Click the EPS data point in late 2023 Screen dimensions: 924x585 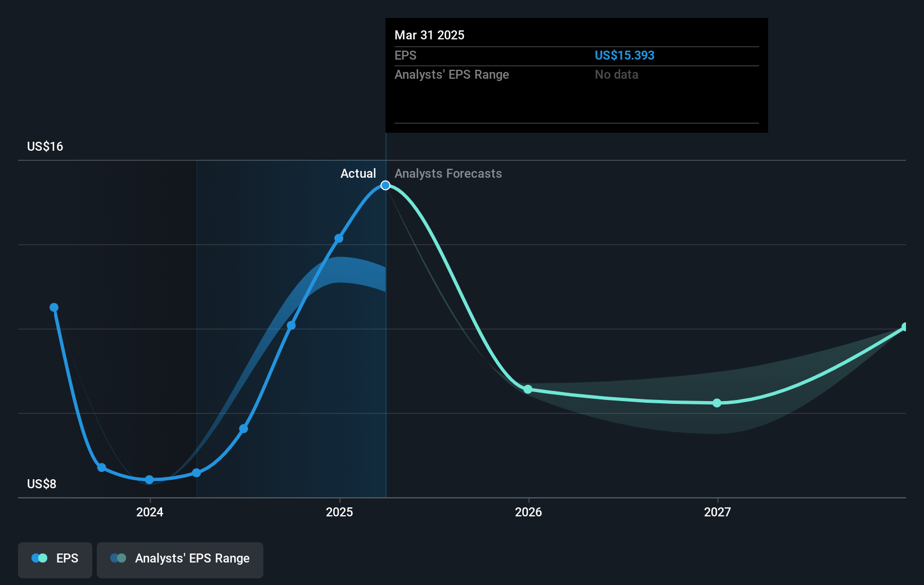click(x=102, y=467)
